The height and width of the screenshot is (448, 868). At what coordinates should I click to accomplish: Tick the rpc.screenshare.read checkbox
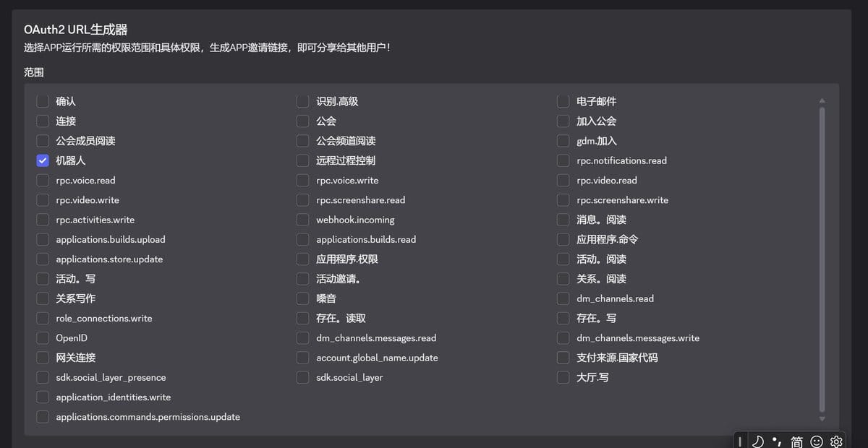coord(303,199)
